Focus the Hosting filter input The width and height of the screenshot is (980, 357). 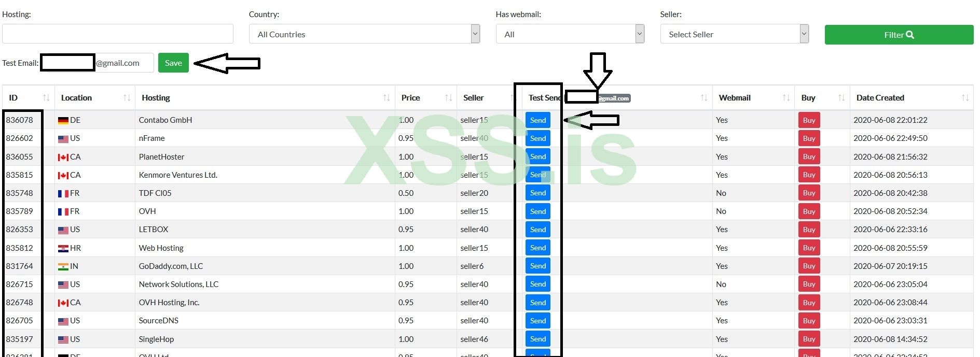118,34
